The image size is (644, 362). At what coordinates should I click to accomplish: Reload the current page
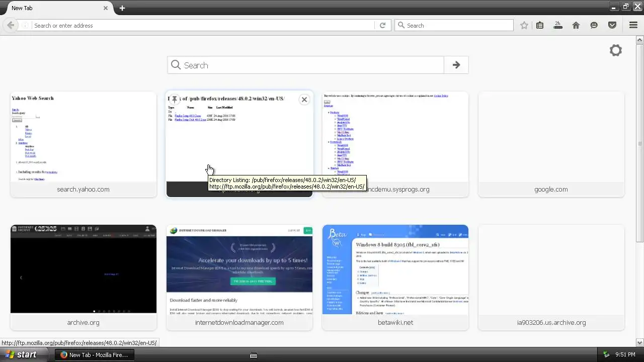coord(382,25)
